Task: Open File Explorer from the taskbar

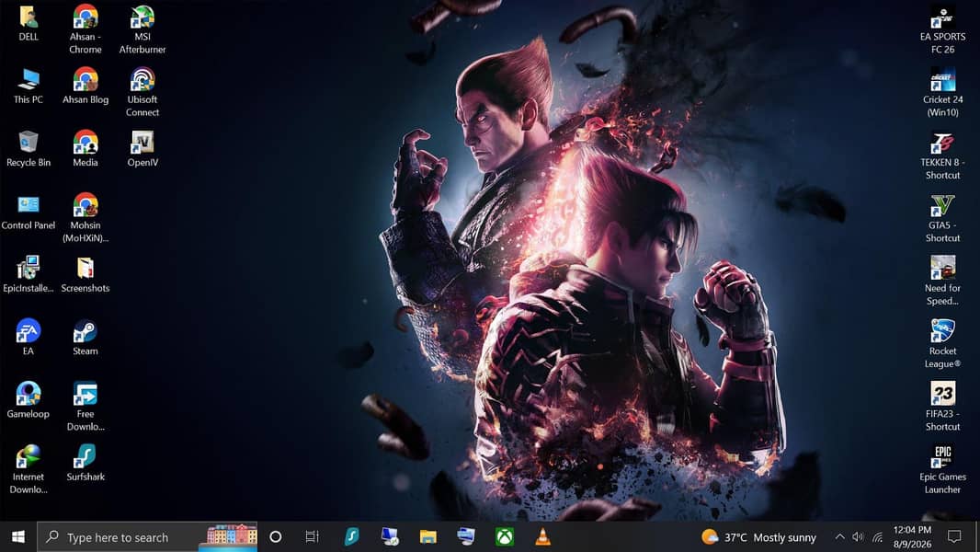Action: pos(428,537)
